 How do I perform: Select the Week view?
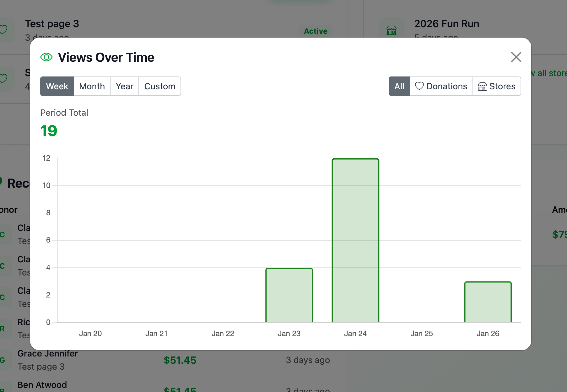point(57,86)
